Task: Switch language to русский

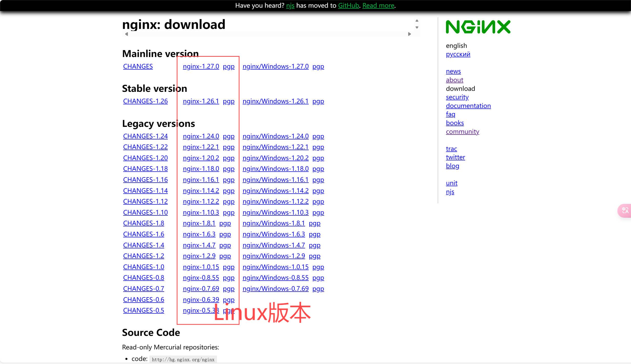Action: point(458,54)
